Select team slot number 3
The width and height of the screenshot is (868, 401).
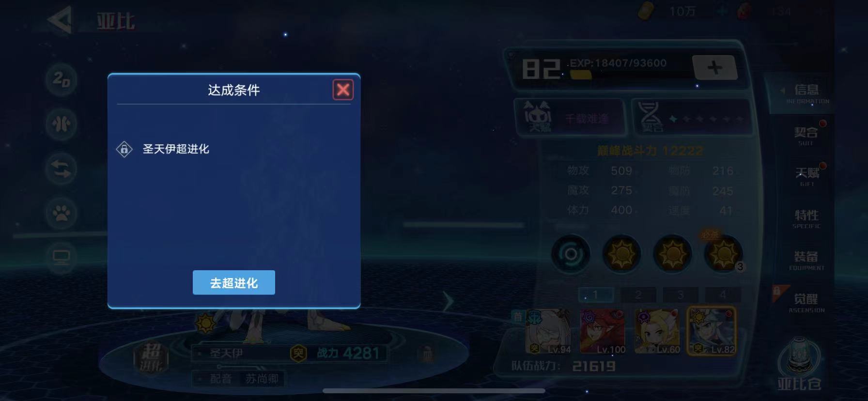681,294
